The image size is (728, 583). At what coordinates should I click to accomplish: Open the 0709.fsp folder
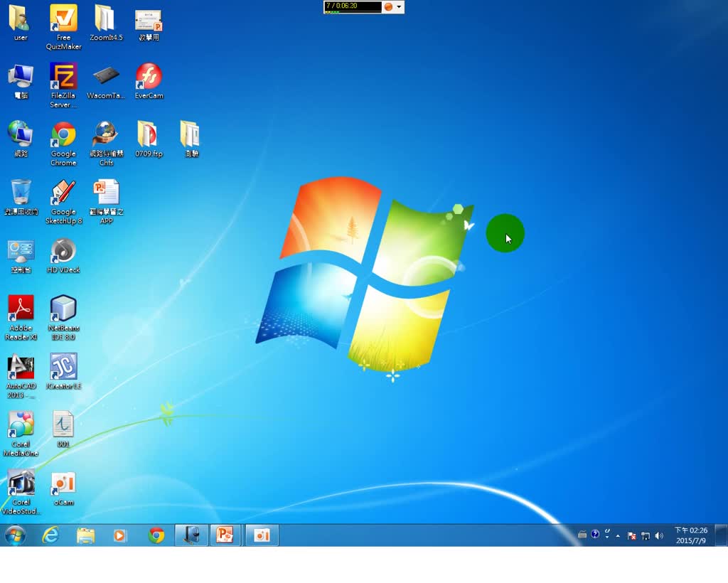click(x=149, y=139)
